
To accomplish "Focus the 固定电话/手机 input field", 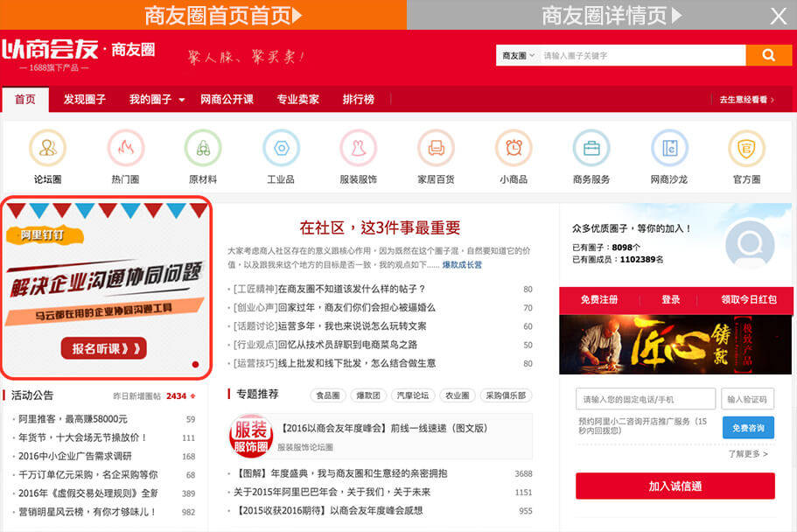I will click(646, 399).
